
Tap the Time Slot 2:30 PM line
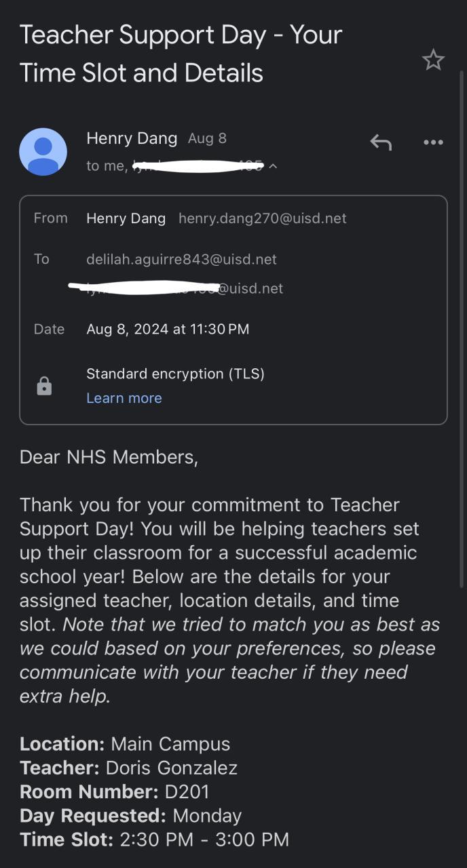154,839
